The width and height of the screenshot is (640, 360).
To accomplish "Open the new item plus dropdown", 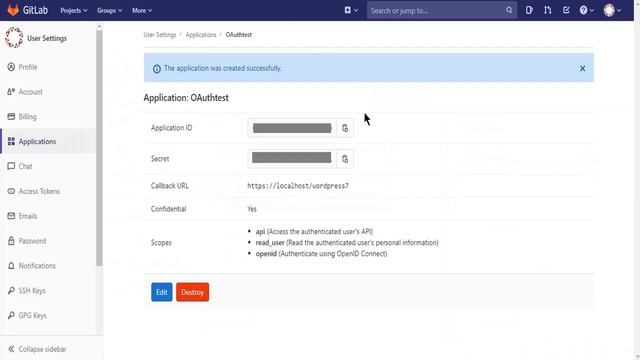I will (351, 10).
